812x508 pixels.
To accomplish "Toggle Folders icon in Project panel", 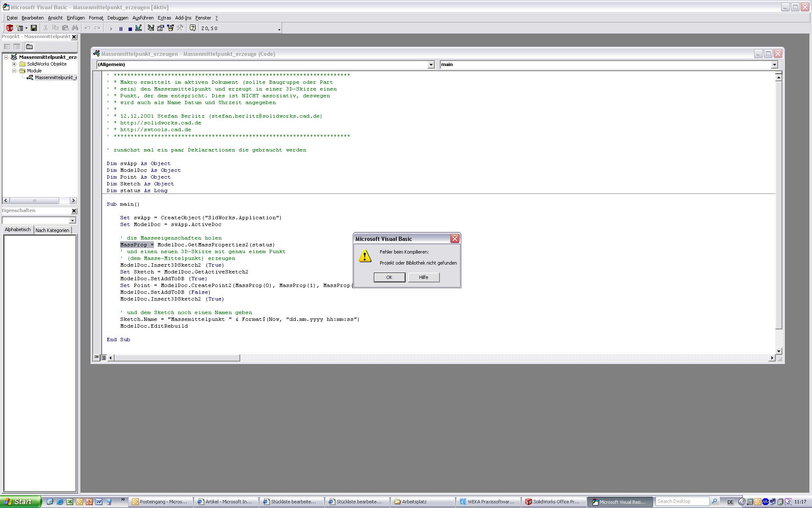I will coord(29,47).
